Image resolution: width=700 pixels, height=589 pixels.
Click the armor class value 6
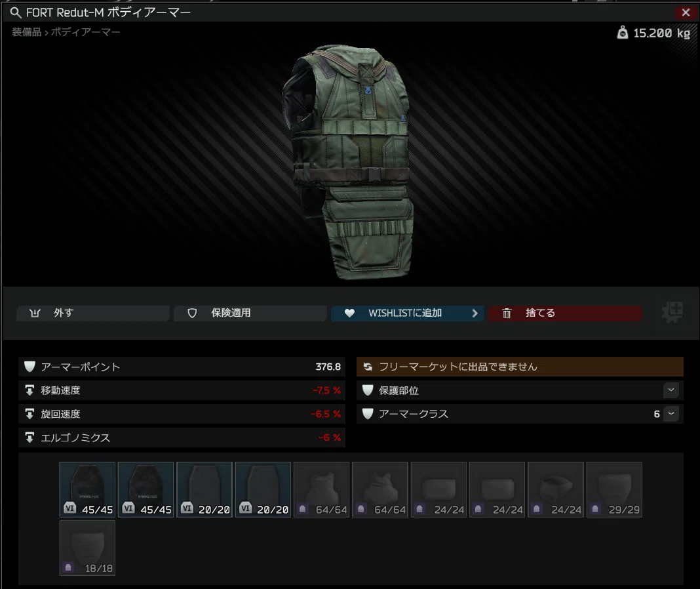tap(657, 414)
